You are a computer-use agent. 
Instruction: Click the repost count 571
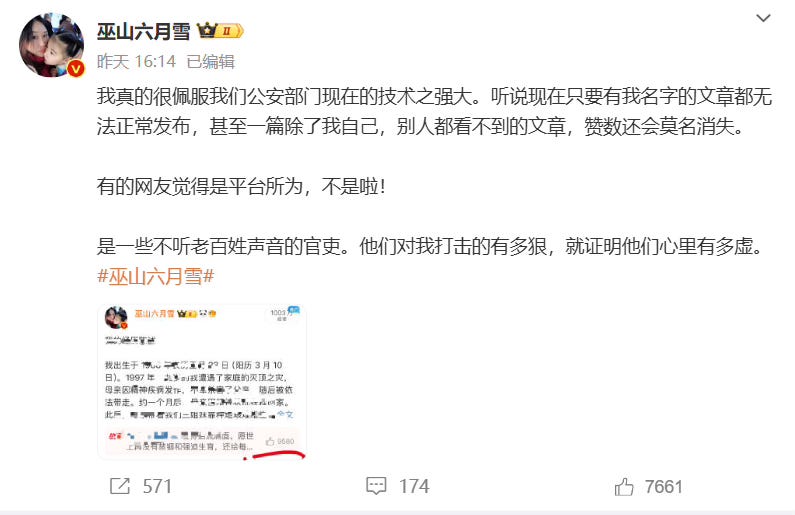157,487
